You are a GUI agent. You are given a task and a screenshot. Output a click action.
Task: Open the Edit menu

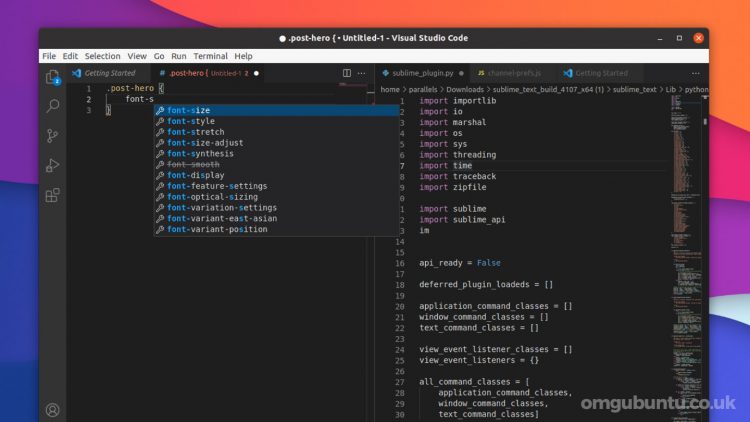70,56
